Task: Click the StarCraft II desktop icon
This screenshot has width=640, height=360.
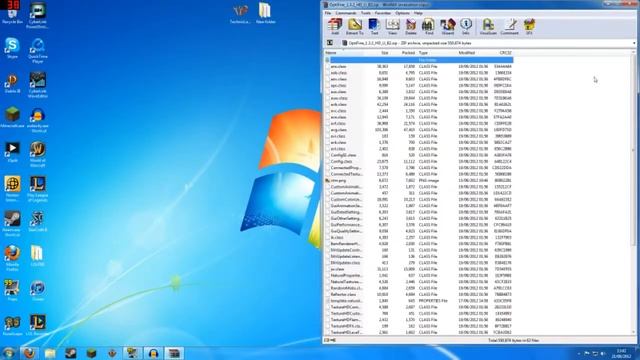Action: (x=38, y=222)
